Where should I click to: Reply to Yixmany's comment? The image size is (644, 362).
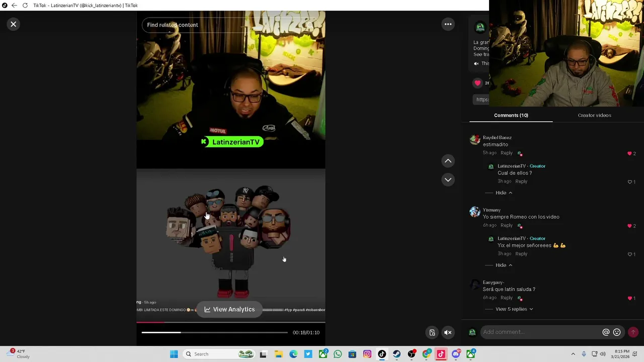[x=507, y=225]
